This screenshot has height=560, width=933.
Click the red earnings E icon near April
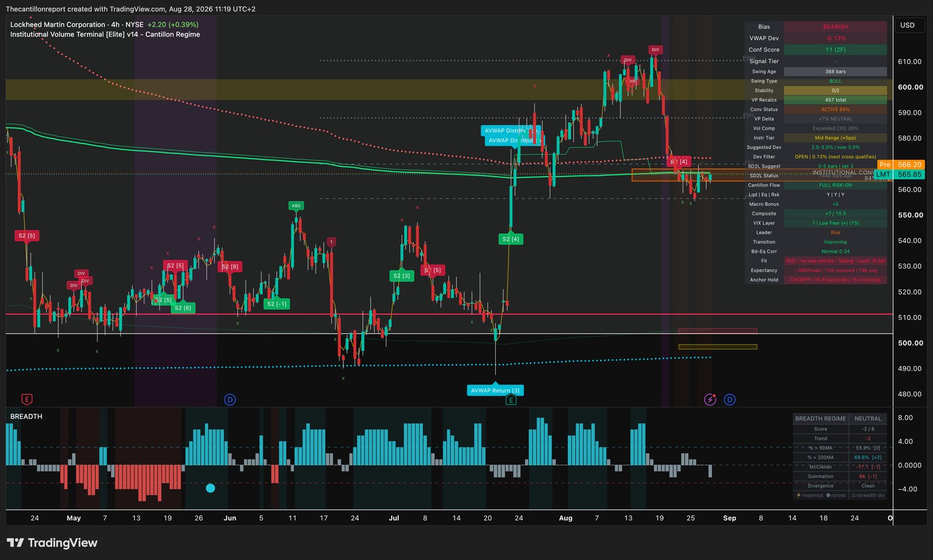(27, 399)
